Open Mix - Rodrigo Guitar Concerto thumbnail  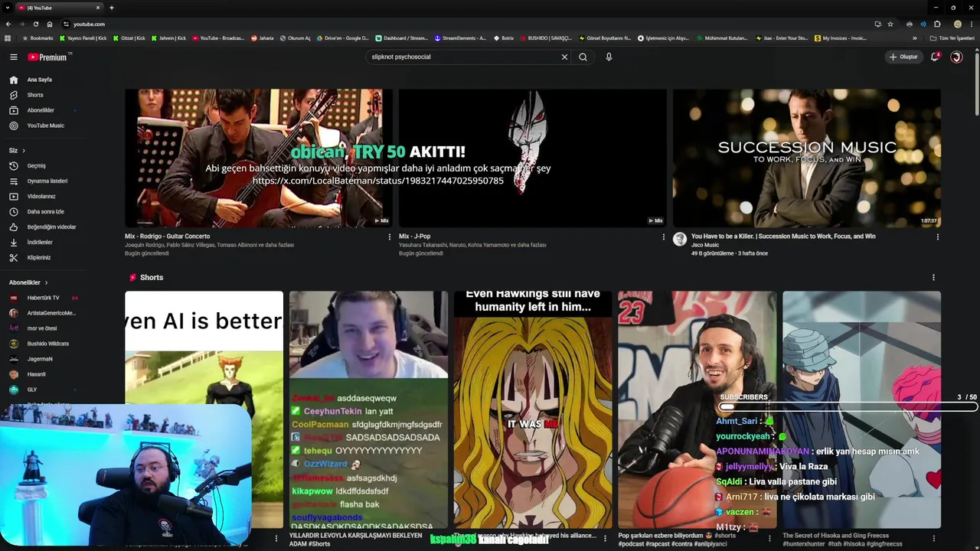click(x=259, y=158)
